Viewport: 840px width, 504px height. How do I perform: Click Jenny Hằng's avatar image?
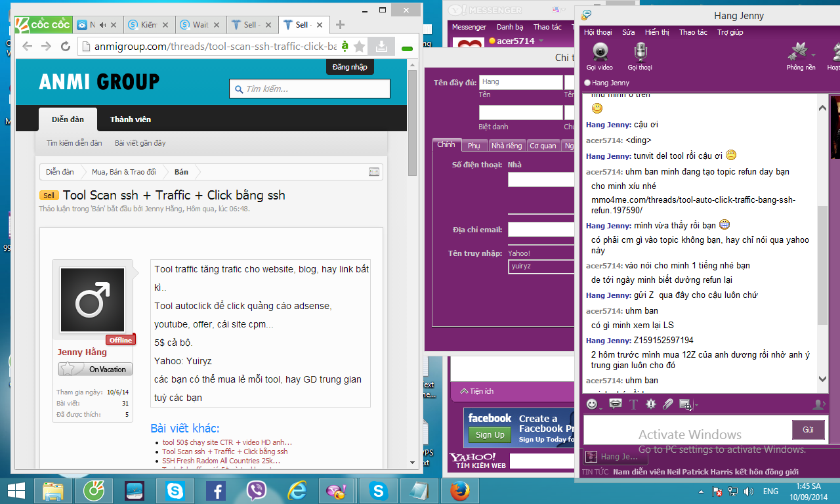(x=93, y=300)
